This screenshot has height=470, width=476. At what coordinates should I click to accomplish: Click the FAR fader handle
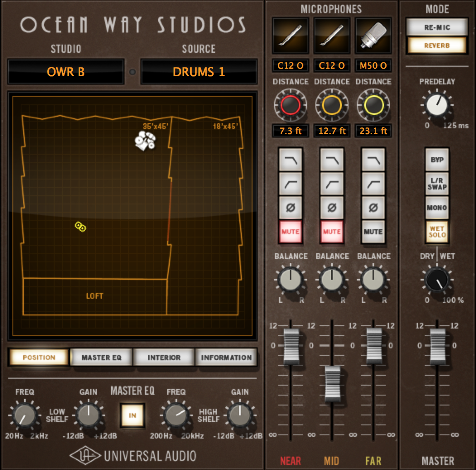tap(374, 345)
